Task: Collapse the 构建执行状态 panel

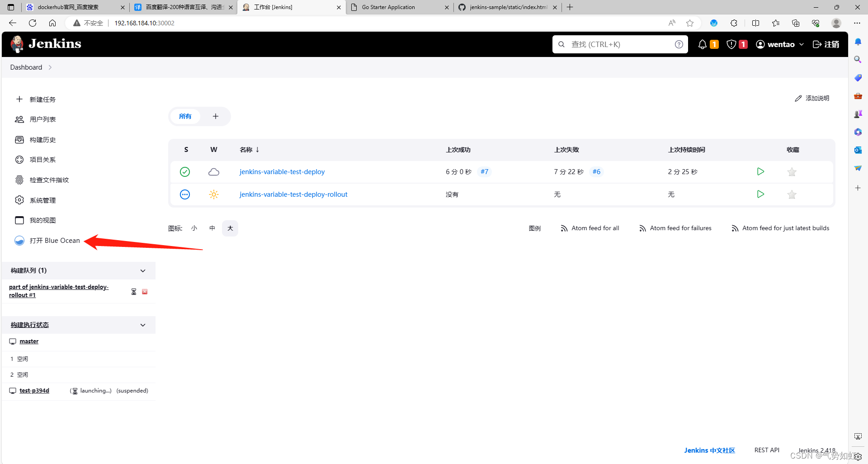Action: tap(143, 325)
